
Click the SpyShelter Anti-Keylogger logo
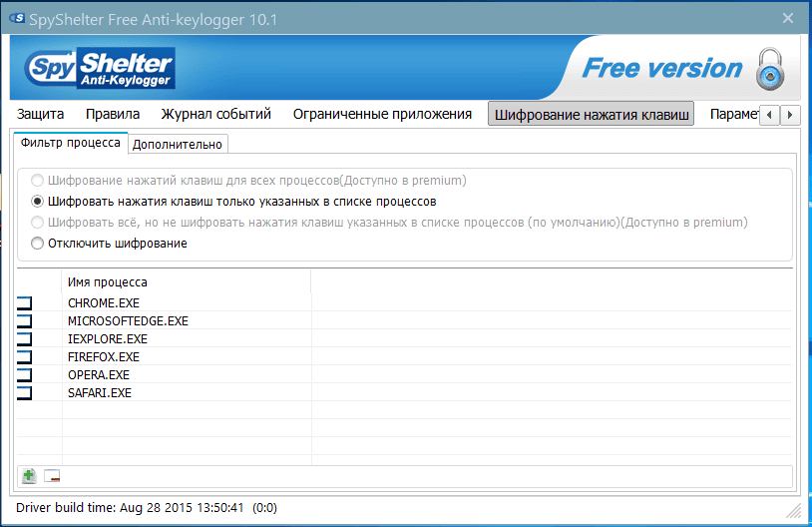[100, 68]
